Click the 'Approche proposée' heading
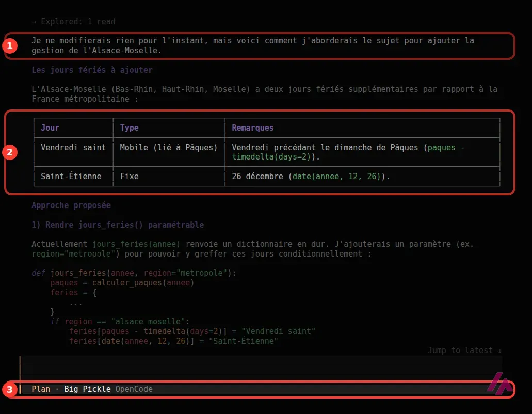 71,205
